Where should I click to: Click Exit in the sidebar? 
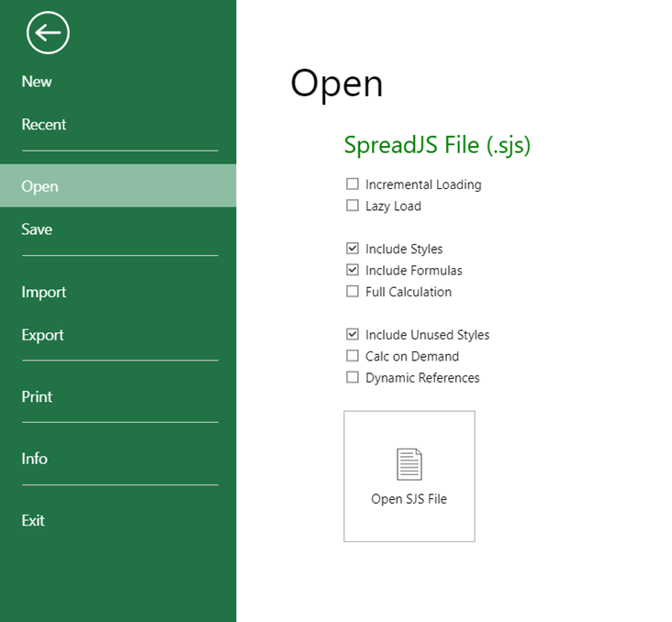[33, 520]
